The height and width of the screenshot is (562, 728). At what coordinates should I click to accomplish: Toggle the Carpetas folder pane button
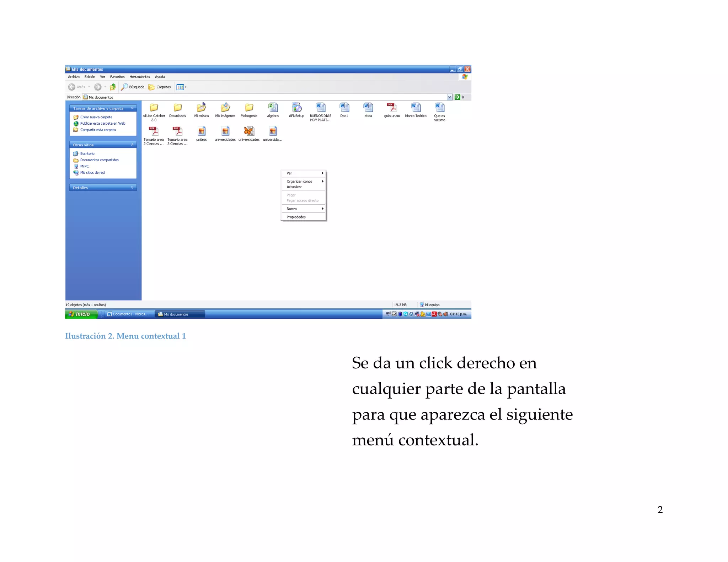point(160,87)
